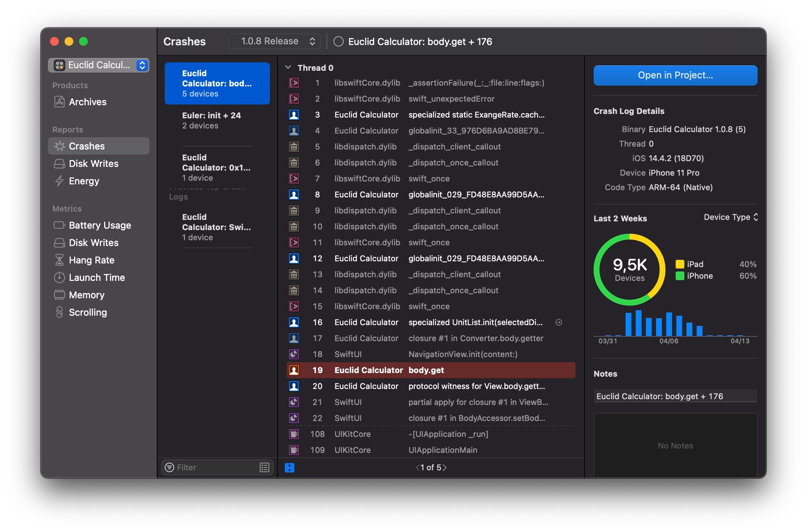Viewport: 807px width, 532px height.
Task: Jump to source via arrow on frame 16
Action: click(x=559, y=322)
